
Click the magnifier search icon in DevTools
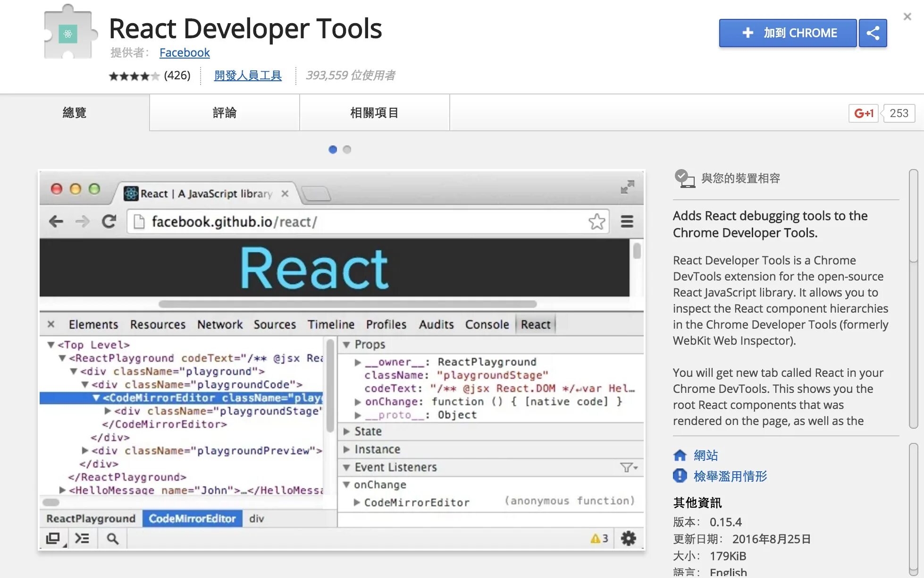(x=112, y=538)
